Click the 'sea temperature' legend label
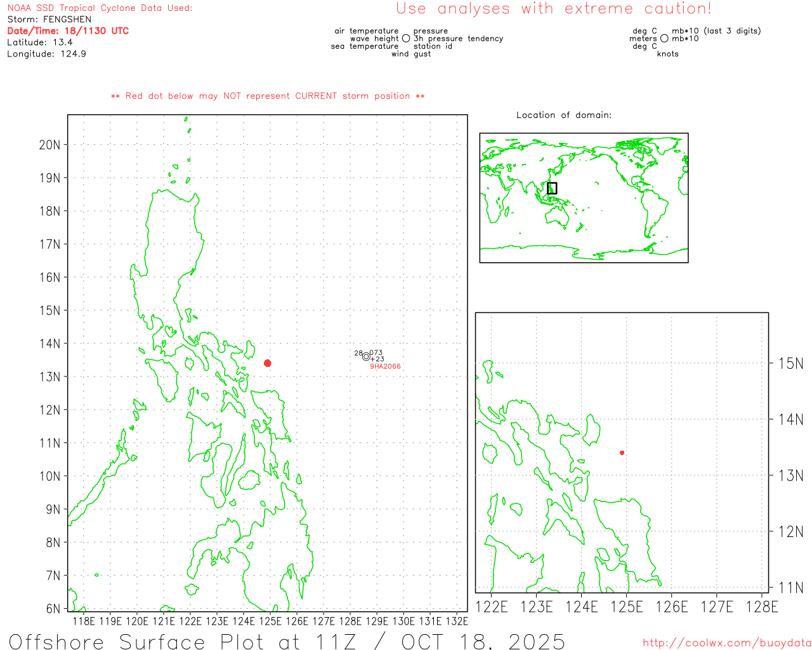Image resolution: width=812 pixels, height=650 pixels. pos(365,46)
